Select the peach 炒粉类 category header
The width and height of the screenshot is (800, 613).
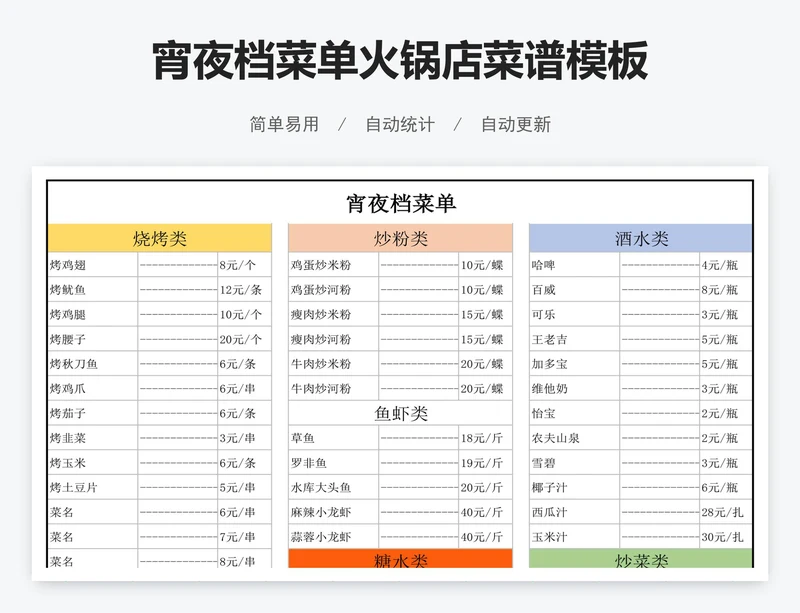[400, 239]
